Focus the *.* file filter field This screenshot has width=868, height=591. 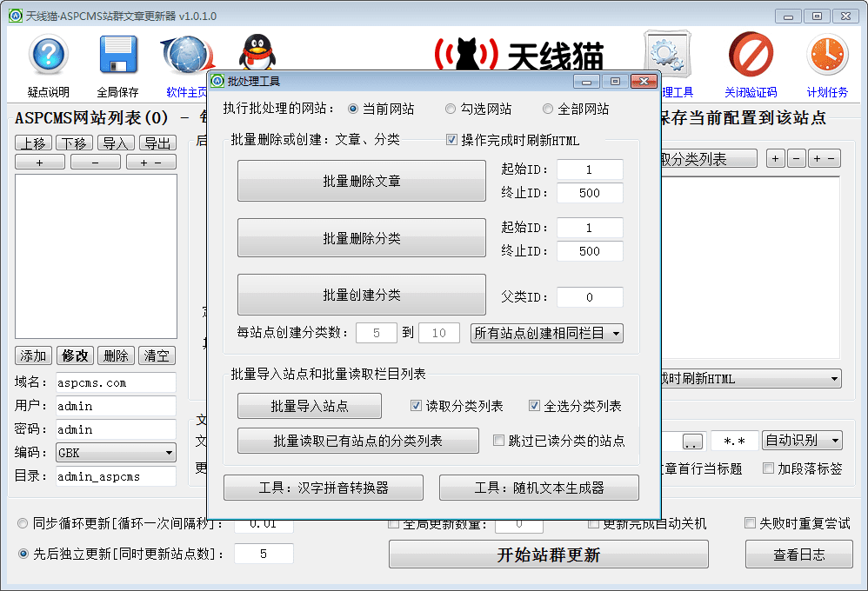click(x=735, y=441)
